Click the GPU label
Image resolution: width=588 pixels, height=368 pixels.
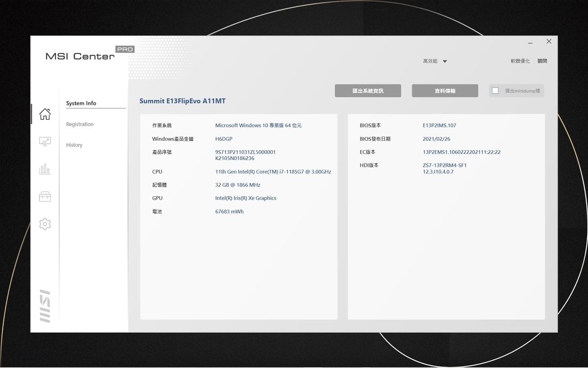point(157,198)
